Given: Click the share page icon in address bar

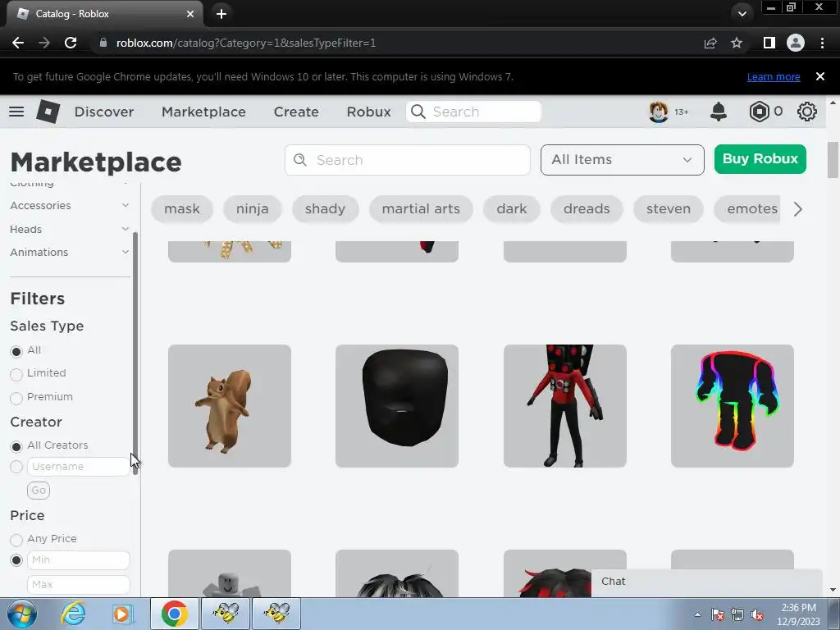Looking at the screenshot, I should tap(710, 43).
